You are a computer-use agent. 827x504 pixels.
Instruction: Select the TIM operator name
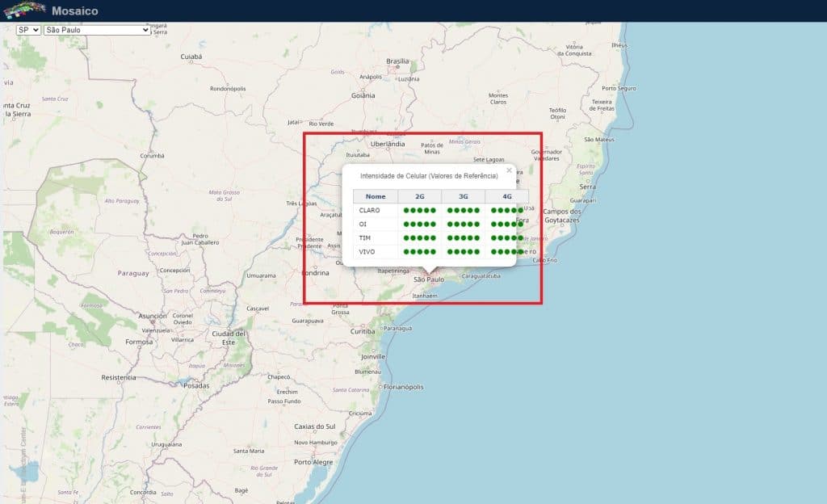click(x=364, y=237)
